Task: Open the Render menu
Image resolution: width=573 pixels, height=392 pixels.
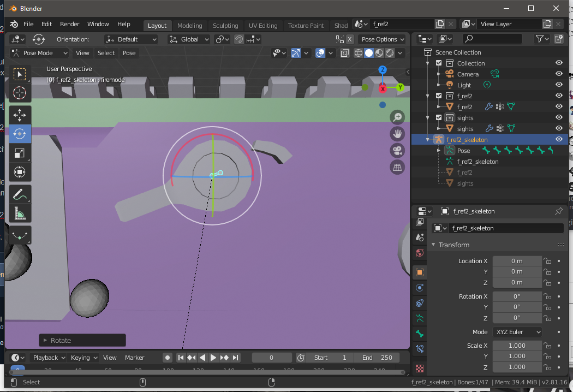Action: 69,24
